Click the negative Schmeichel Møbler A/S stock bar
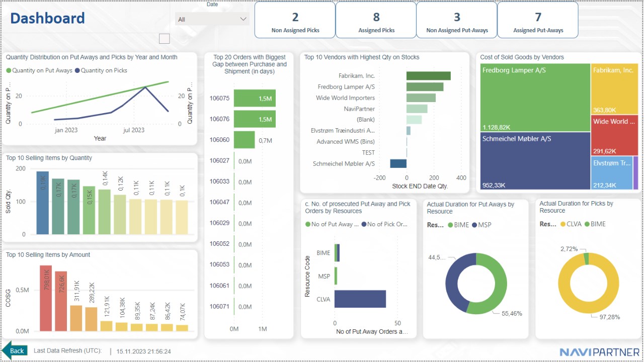The image size is (644, 362). coord(398,163)
